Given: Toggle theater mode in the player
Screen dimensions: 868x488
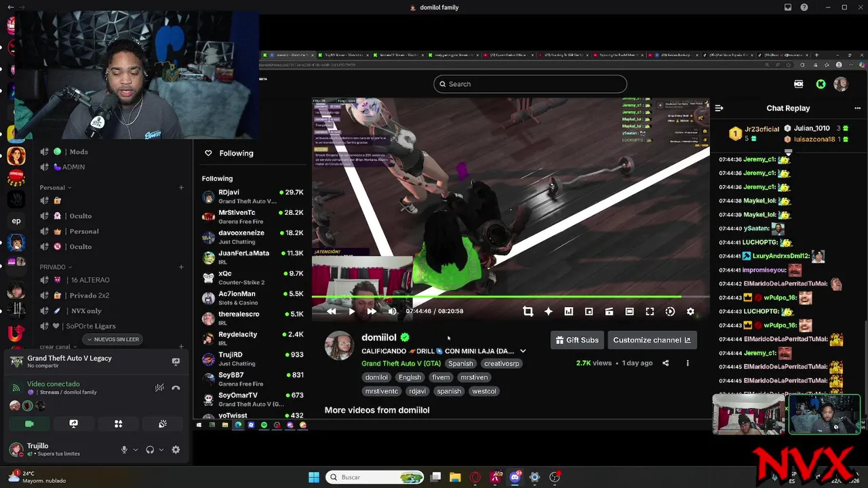Looking at the screenshot, I should tap(629, 311).
